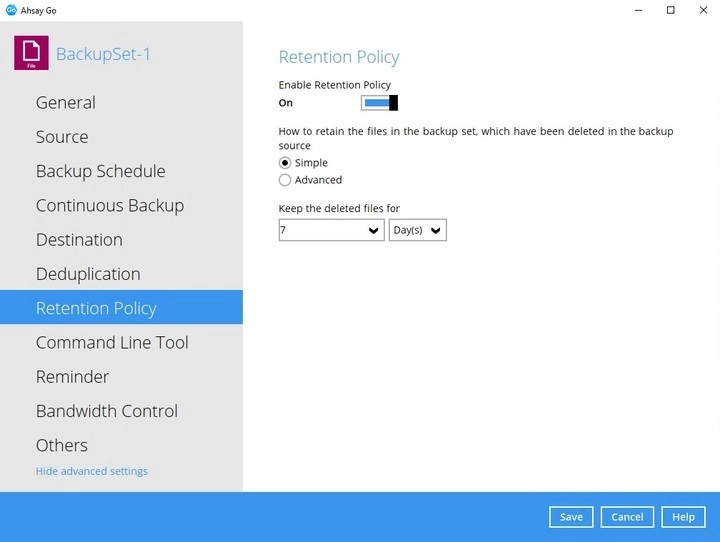
Task: Open the Day(s) unit dropdown
Action: [x=417, y=230]
